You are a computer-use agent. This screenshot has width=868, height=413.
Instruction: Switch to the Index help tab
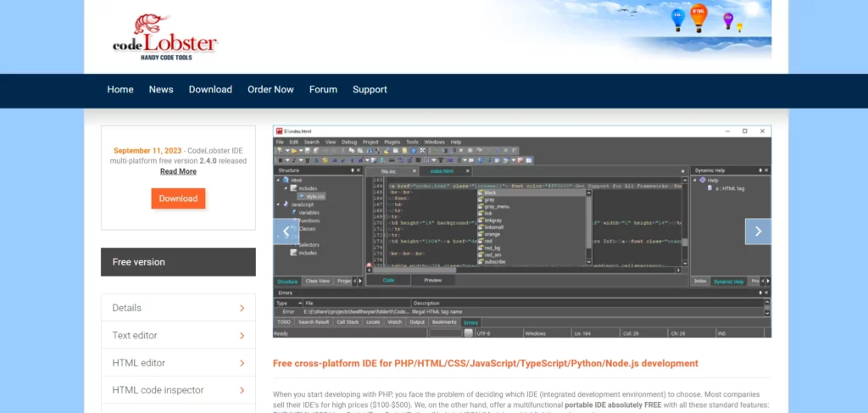[700, 282]
